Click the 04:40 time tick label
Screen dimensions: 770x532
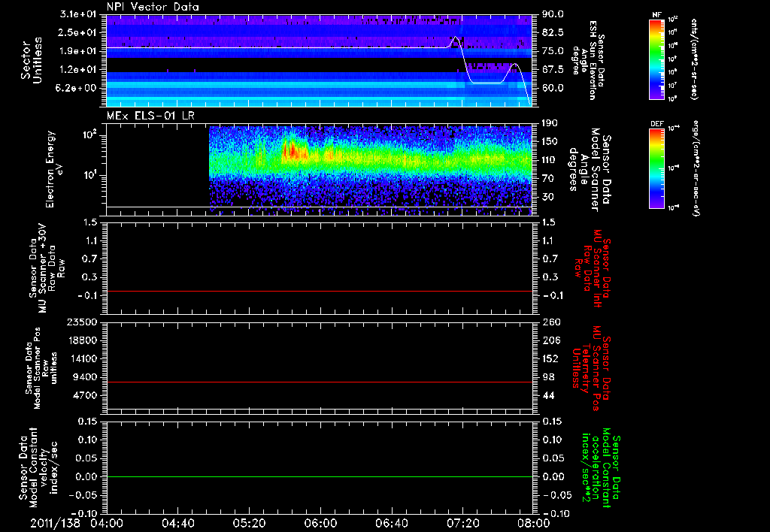click(177, 523)
